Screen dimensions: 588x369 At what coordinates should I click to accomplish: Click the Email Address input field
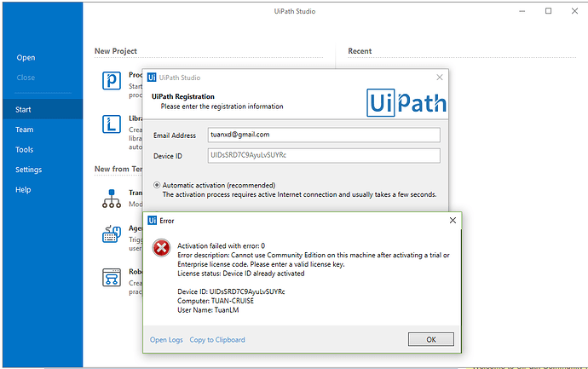pyautogui.click(x=324, y=135)
